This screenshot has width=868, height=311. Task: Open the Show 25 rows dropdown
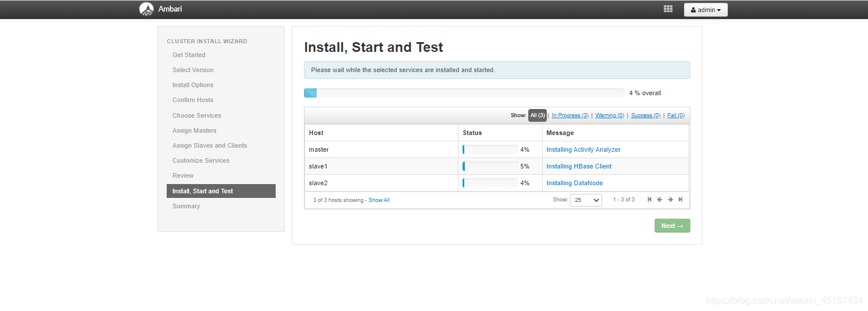click(585, 200)
